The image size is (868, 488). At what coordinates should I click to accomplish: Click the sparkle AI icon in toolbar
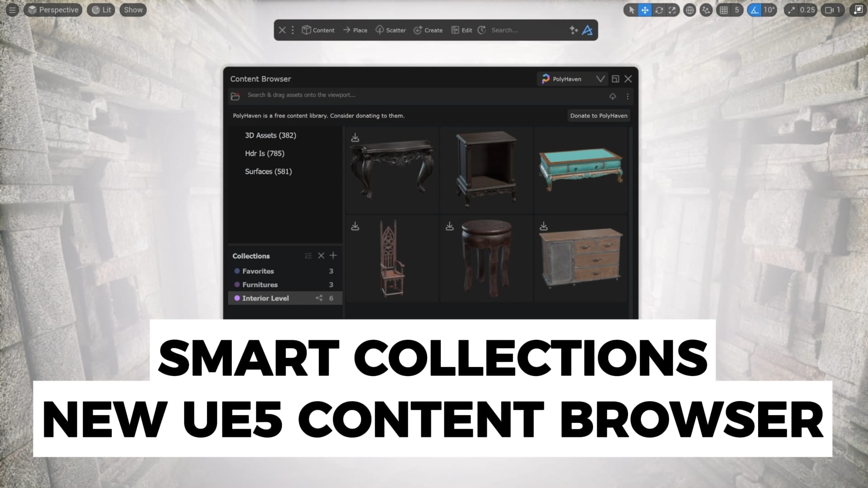[574, 30]
